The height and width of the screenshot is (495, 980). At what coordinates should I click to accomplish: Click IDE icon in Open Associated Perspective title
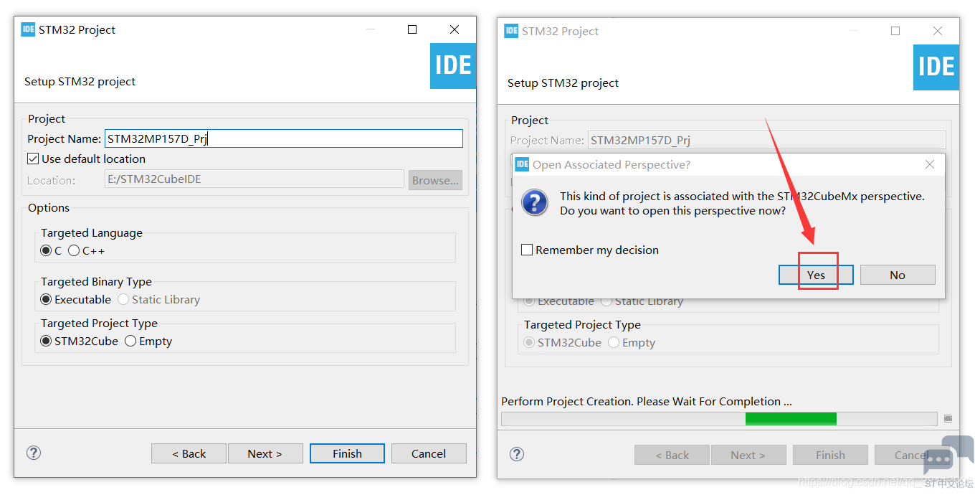coord(523,164)
